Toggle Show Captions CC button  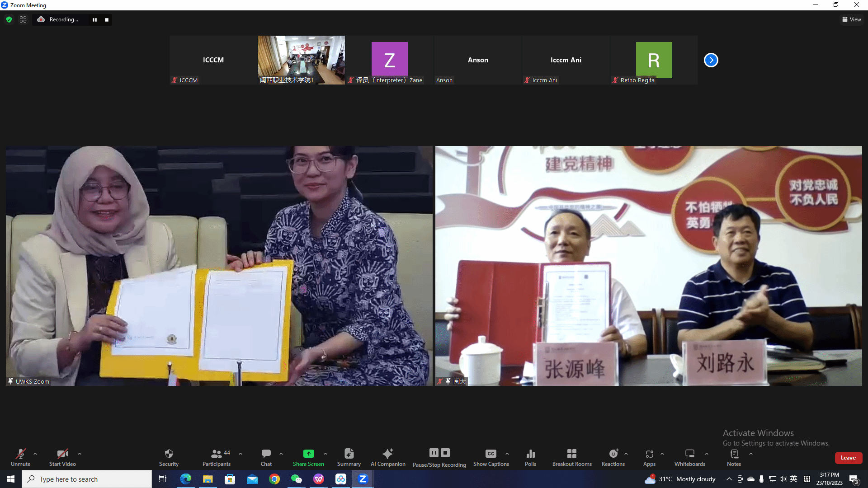click(491, 454)
